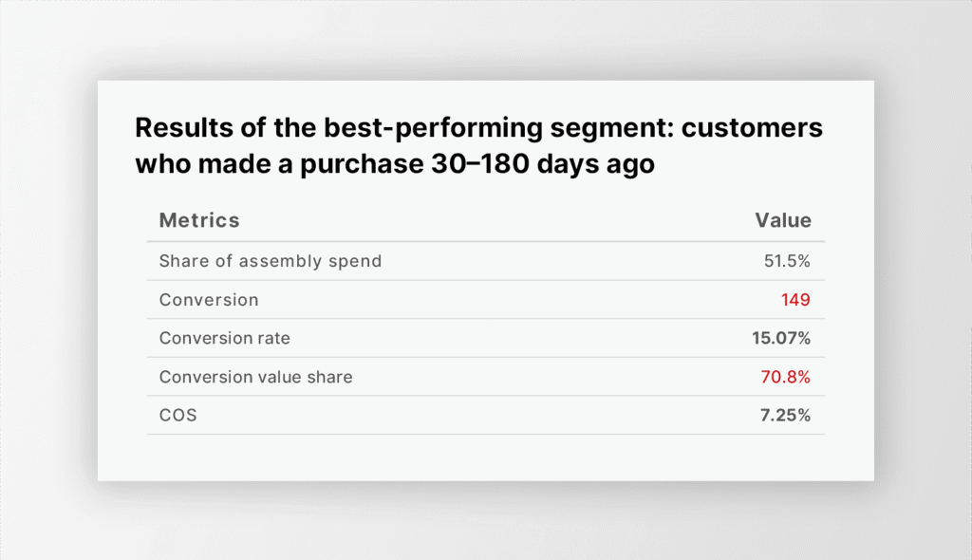Click the Value column header
The width and height of the screenshot is (972, 560).
[x=783, y=221]
